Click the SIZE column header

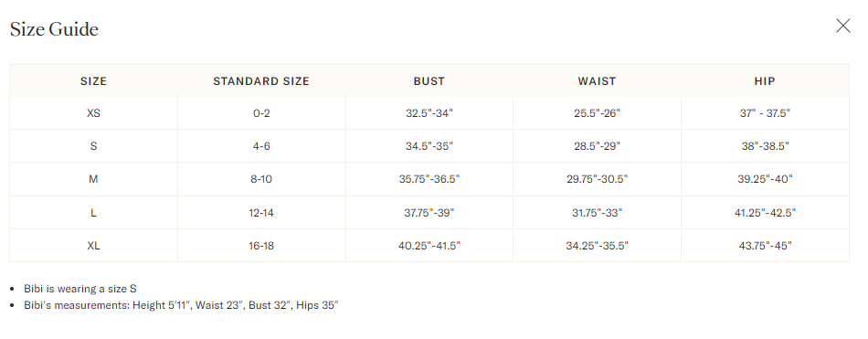point(93,81)
